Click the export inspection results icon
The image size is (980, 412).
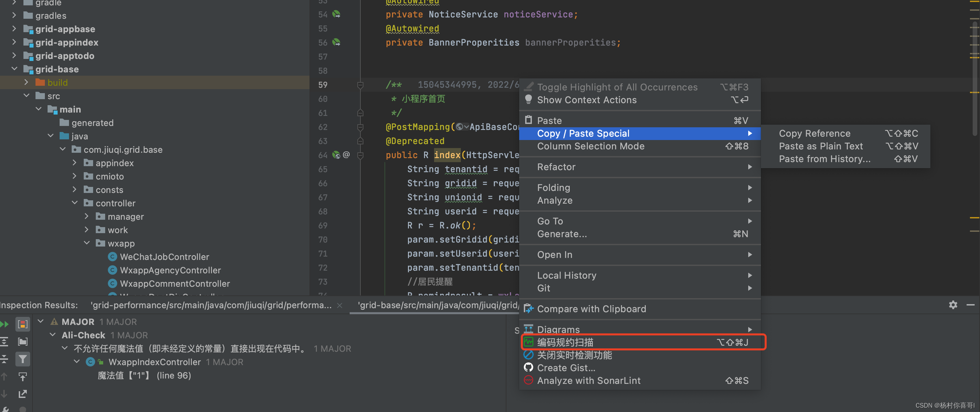point(22,393)
